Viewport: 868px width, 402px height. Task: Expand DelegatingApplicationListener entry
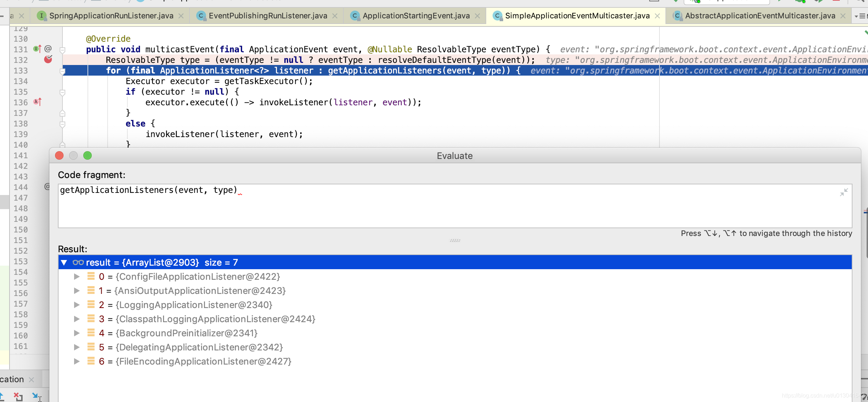tap(77, 347)
